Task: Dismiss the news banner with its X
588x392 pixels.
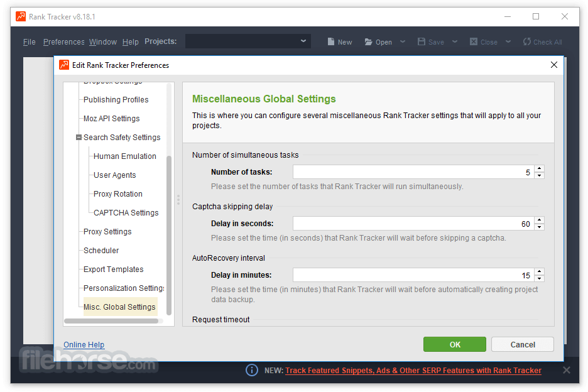Action: tap(566, 370)
